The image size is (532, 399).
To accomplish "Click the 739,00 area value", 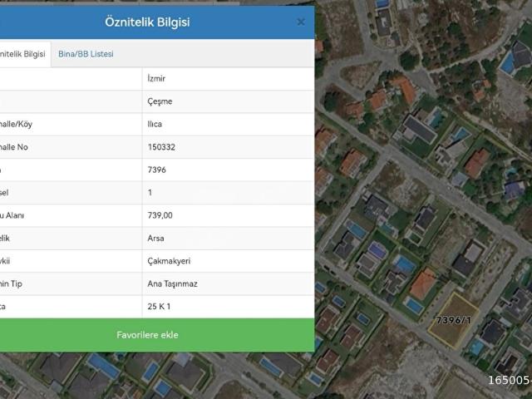I will coord(160,215).
